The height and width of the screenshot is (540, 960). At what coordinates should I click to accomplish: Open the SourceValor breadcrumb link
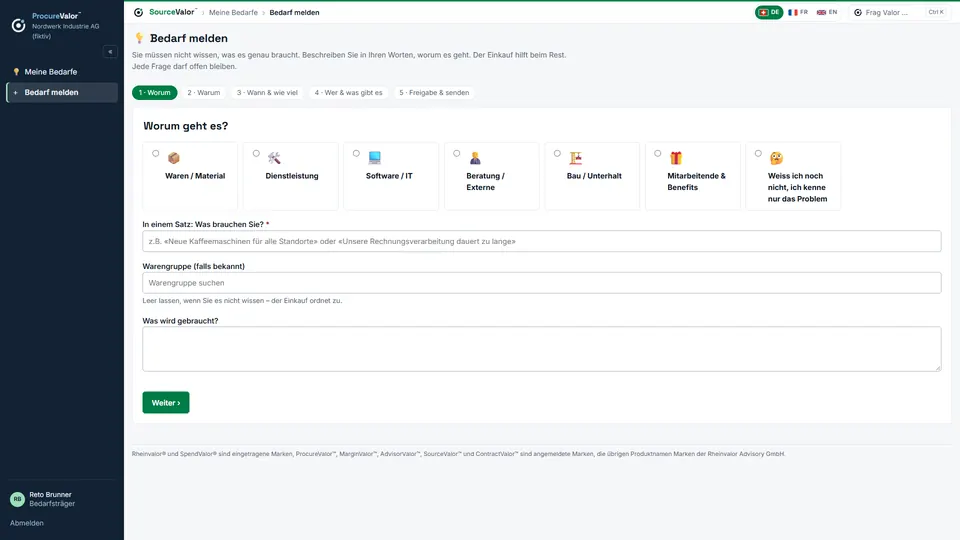pyautogui.click(x=173, y=12)
